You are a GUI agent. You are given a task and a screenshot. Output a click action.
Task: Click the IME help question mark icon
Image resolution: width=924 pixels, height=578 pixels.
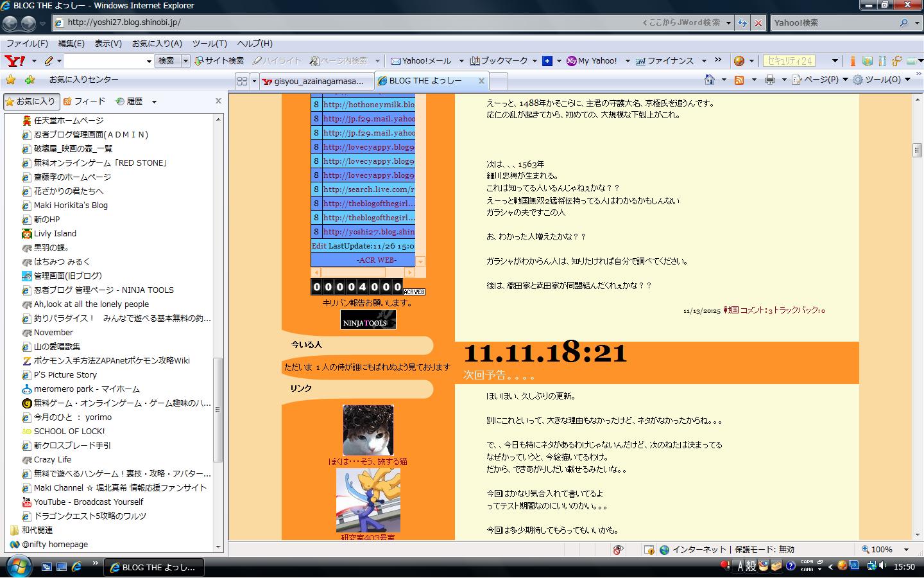click(x=791, y=566)
